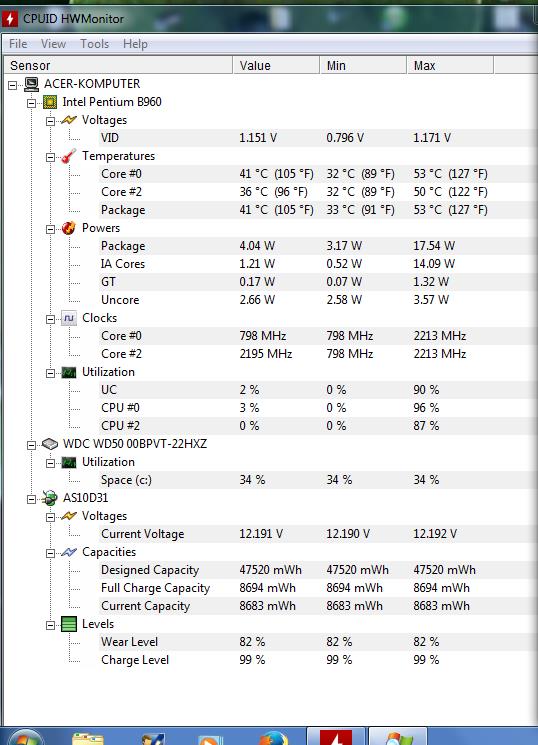Open the Tools menu

pos(95,44)
